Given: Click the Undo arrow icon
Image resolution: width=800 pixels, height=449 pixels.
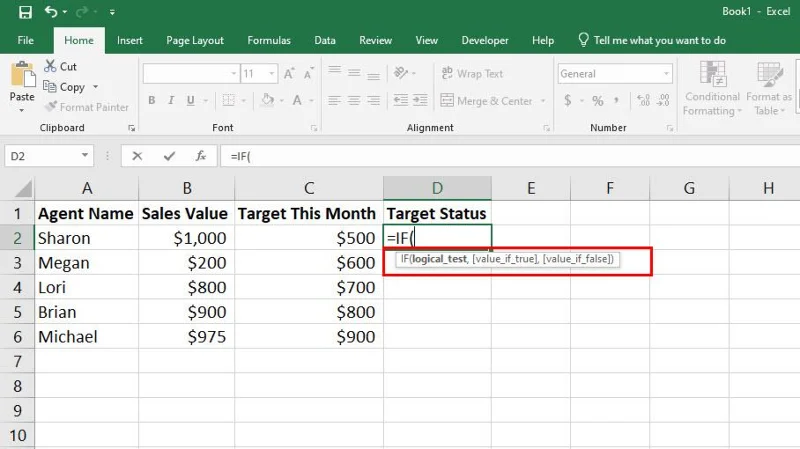Looking at the screenshot, I should click(51, 11).
